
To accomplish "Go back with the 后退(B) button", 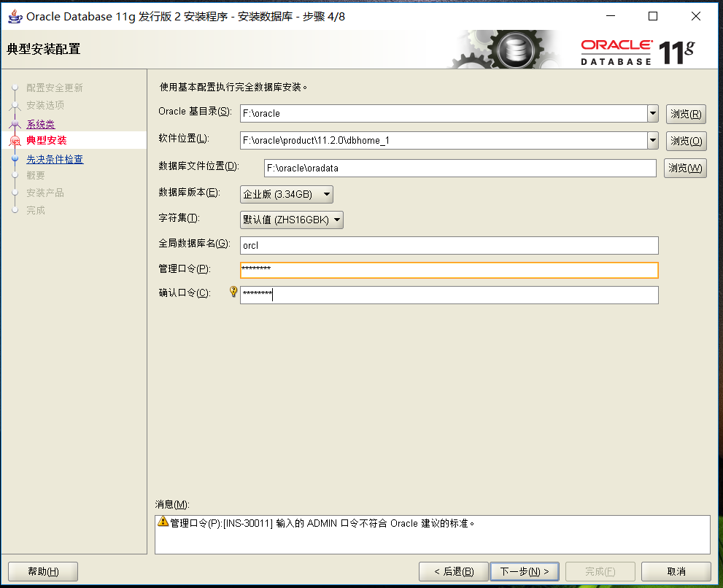I will [x=454, y=571].
